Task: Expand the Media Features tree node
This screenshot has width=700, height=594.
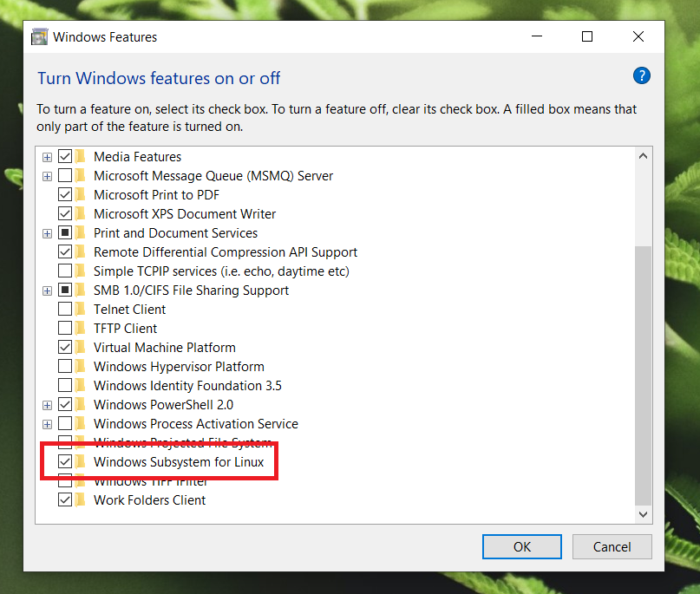Action: pos(47,157)
